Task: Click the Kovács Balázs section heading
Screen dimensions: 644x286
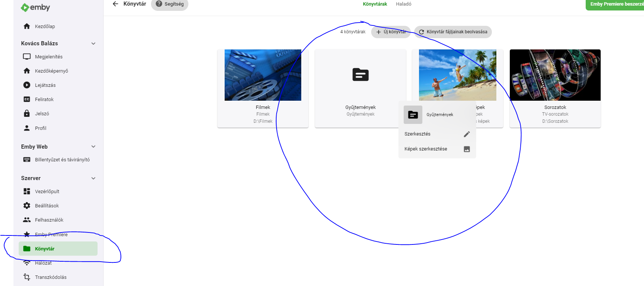Action: point(39,43)
